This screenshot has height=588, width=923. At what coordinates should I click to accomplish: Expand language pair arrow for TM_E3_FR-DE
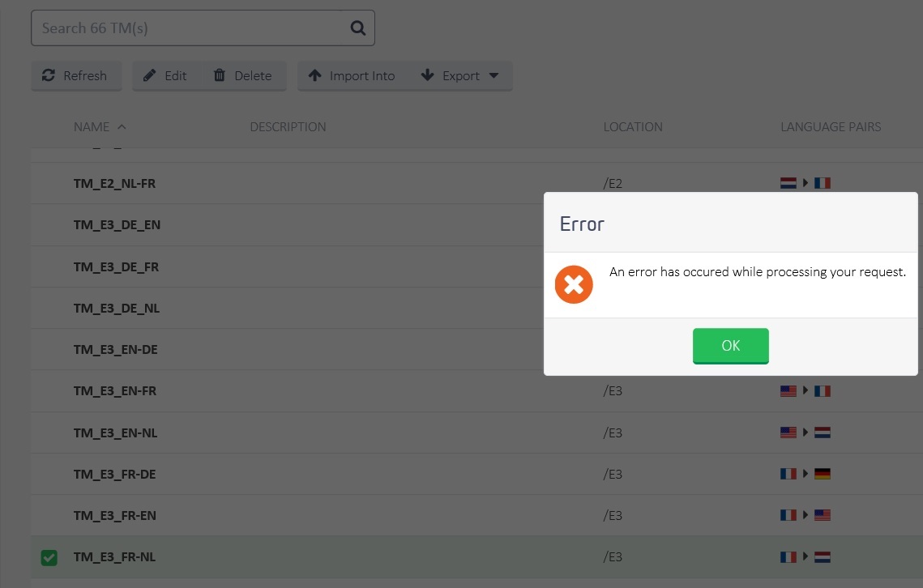click(805, 474)
